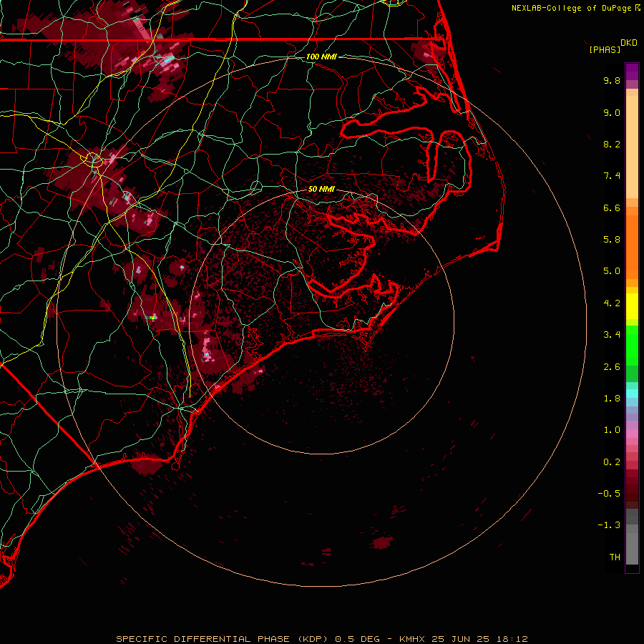This screenshot has width=644, height=644.
Task: Click the yellow segment of the color bar
Action: pos(632,306)
